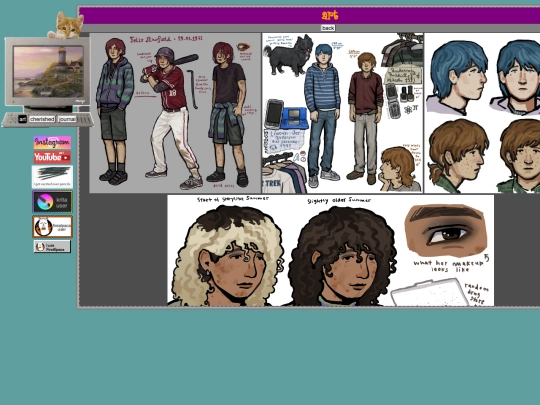This screenshot has width=540, height=405.
Task: Click the 'I get excited over pencils' badge
Action: point(52,177)
